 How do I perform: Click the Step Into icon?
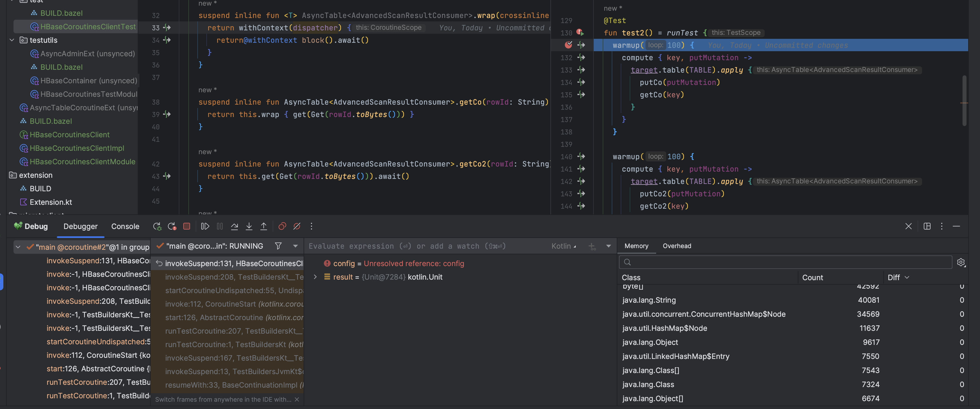click(x=249, y=226)
